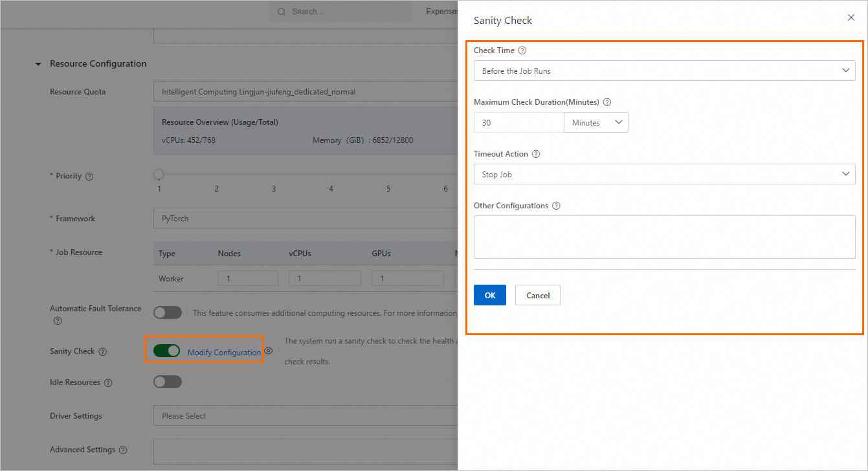This screenshot has height=471, width=868.
Task: Open help icon next to Check Time
Action: (x=522, y=50)
